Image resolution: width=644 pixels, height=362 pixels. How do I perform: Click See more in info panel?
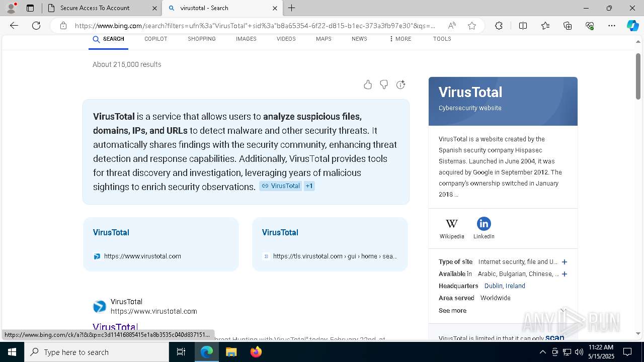coord(452,310)
